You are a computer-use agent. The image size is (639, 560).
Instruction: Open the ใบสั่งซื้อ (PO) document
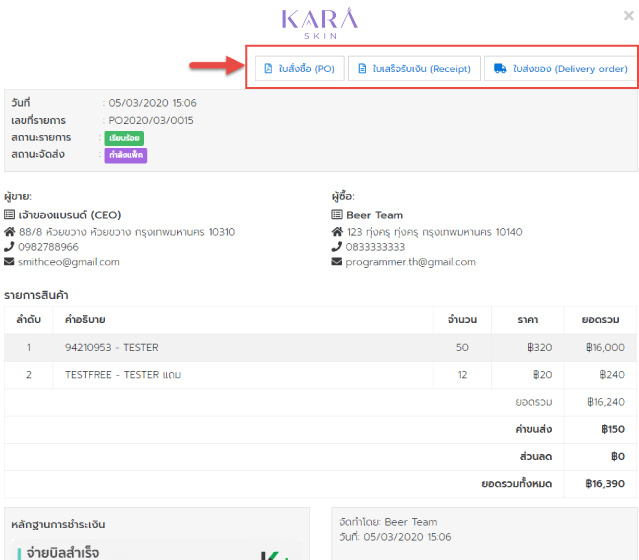pos(299,68)
